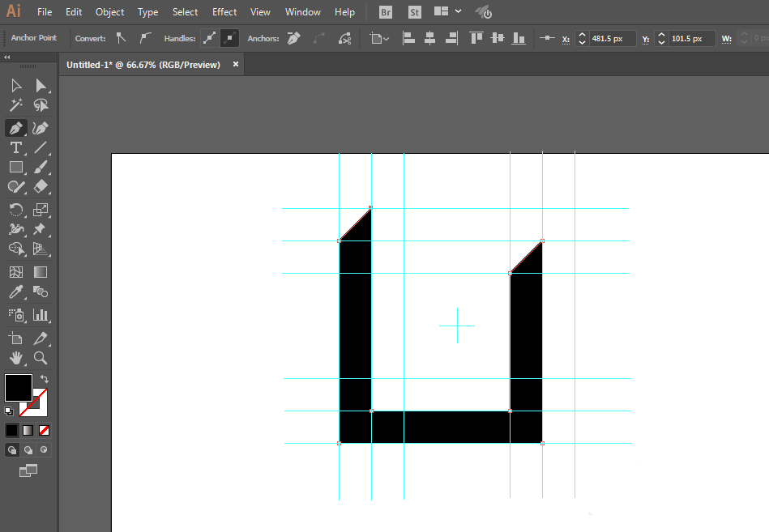This screenshot has height=532, width=769.
Task: Activate the Eraser tool
Action: pos(41,186)
